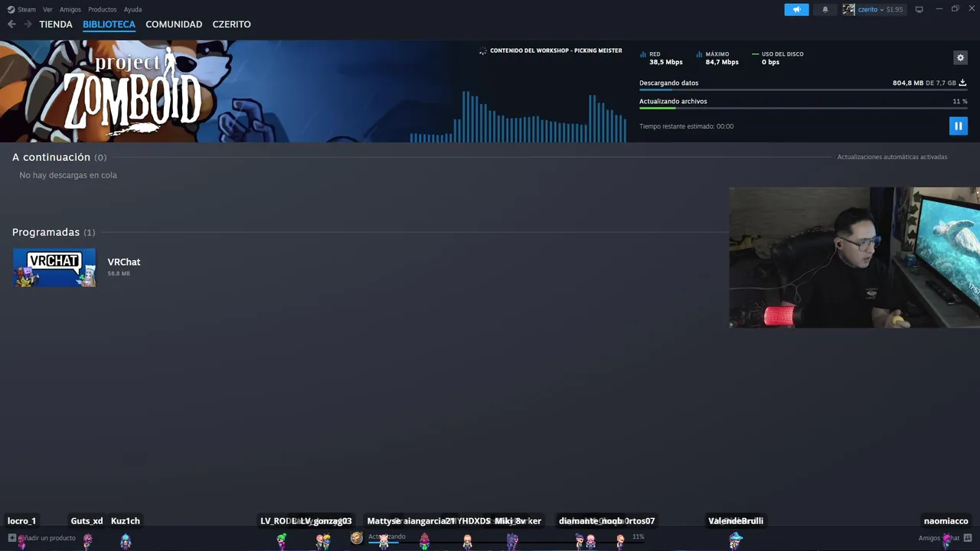Go forward with the right arrow
The width and height of the screenshot is (980, 551).
[28, 24]
